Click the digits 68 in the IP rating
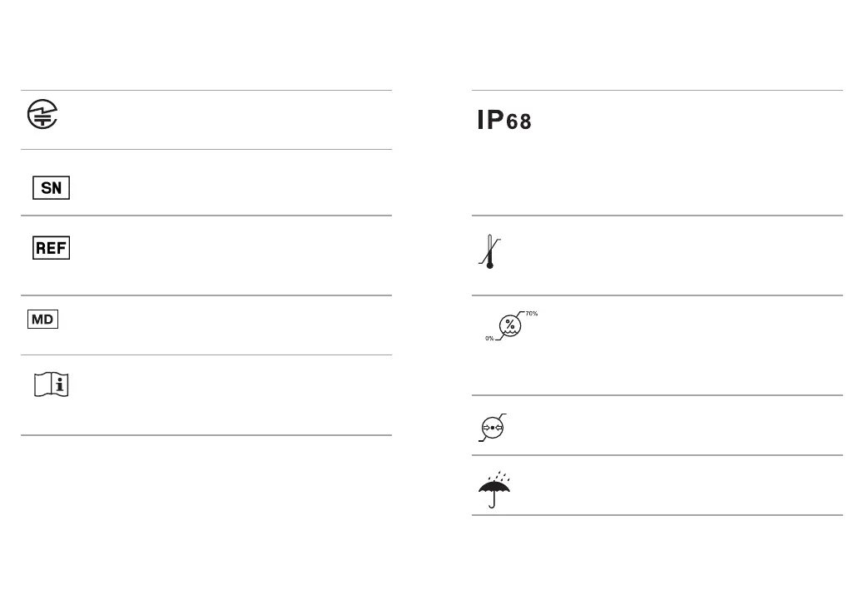Image resolution: width=868 pixels, height=590 pixels. point(518,121)
